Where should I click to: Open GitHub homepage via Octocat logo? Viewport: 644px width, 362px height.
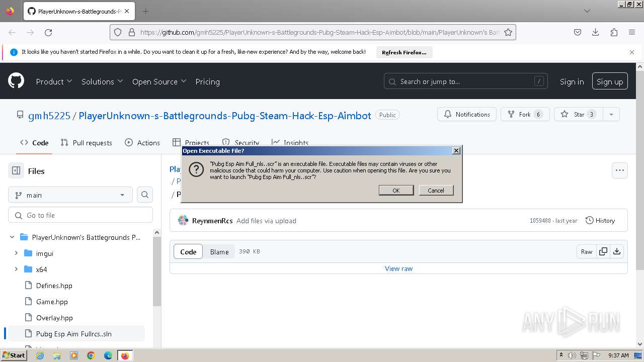coord(16,81)
